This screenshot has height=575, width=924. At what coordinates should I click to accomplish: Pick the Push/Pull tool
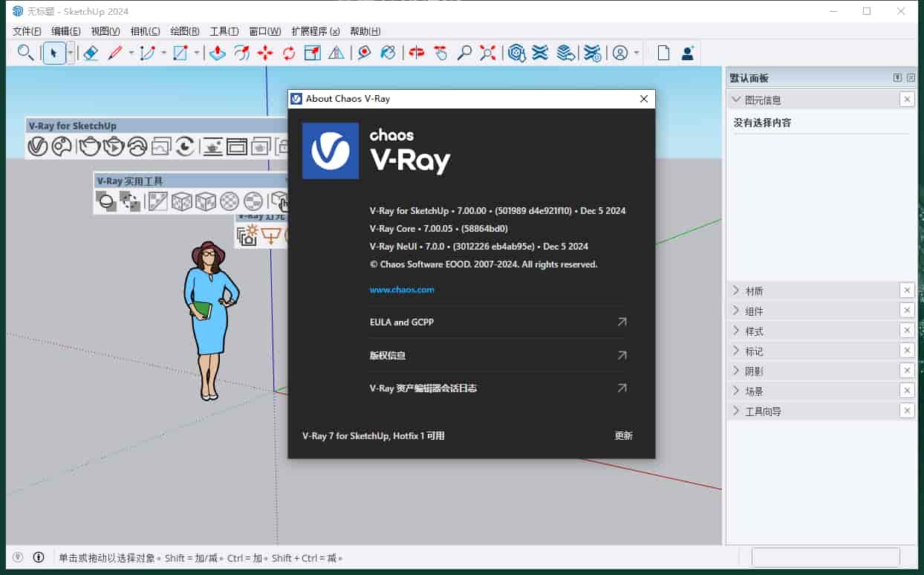[x=215, y=53]
